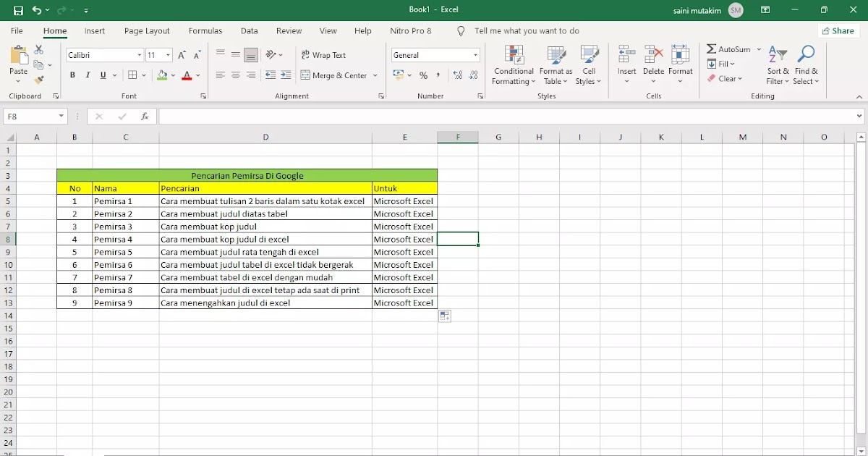
Task: Open Cell Styles dropdown
Action: pos(589,65)
